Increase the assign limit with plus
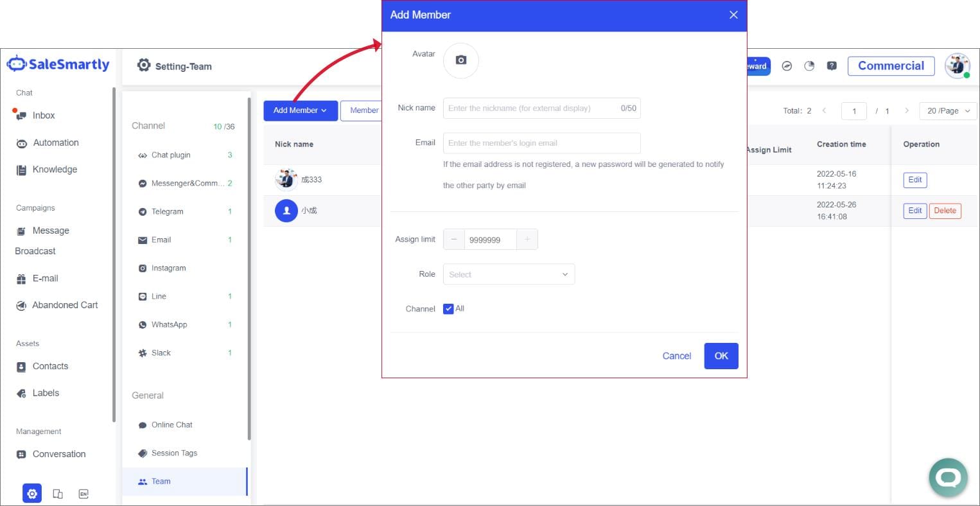Viewport: 980px width, 506px height. 527,240
